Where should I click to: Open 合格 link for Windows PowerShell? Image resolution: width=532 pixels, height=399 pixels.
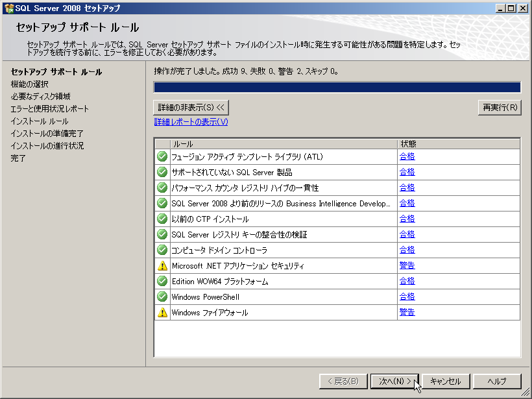click(407, 297)
